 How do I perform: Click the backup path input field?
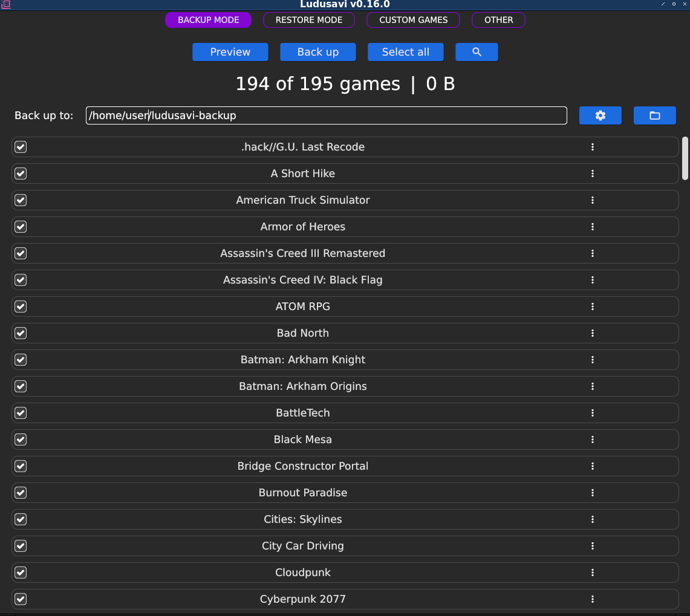[326, 115]
